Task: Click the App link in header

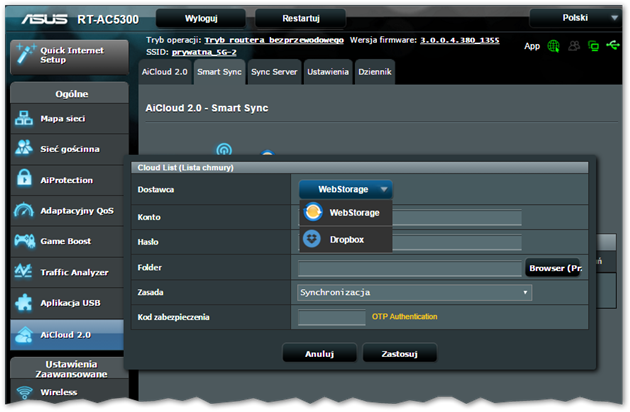Action: [x=532, y=46]
